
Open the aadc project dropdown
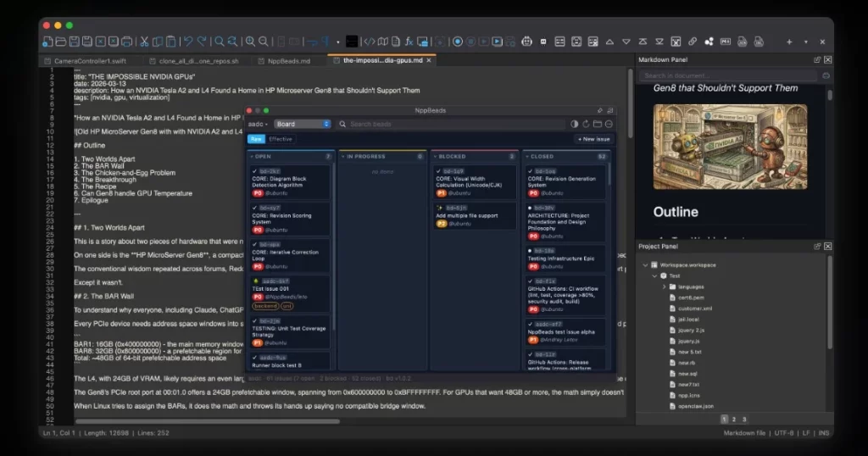258,124
